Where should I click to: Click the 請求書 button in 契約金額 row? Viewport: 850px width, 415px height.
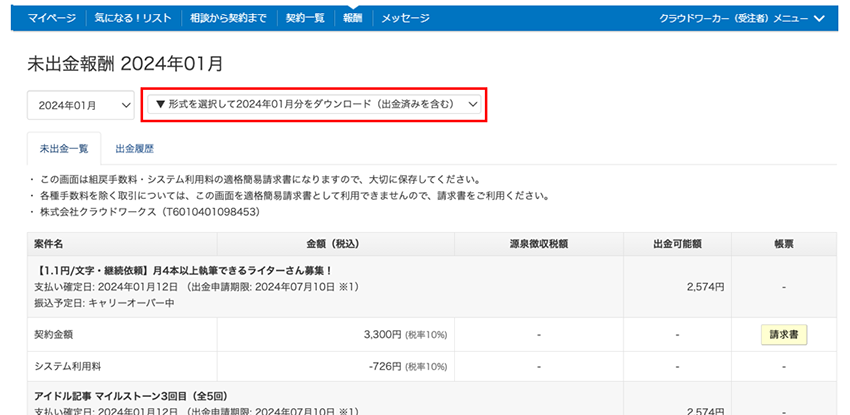783,335
